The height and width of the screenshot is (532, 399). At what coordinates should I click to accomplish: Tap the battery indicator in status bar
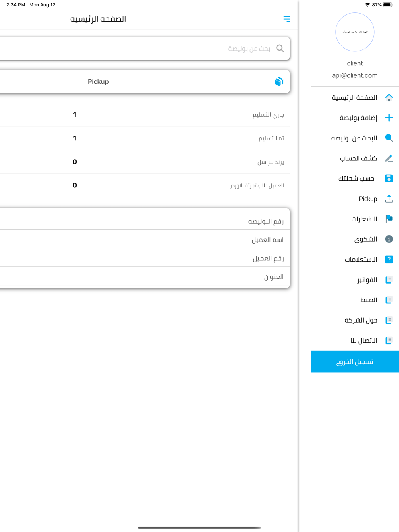coord(388,5)
